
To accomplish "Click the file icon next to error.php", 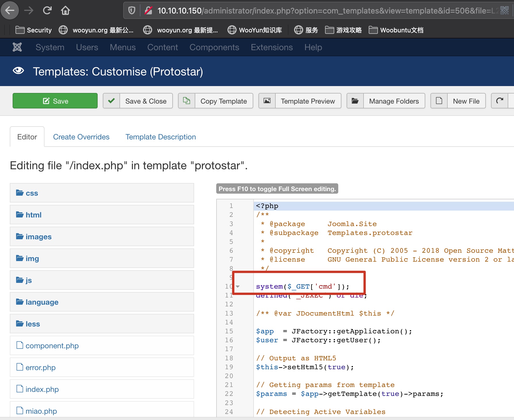I will tap(20, 367).
